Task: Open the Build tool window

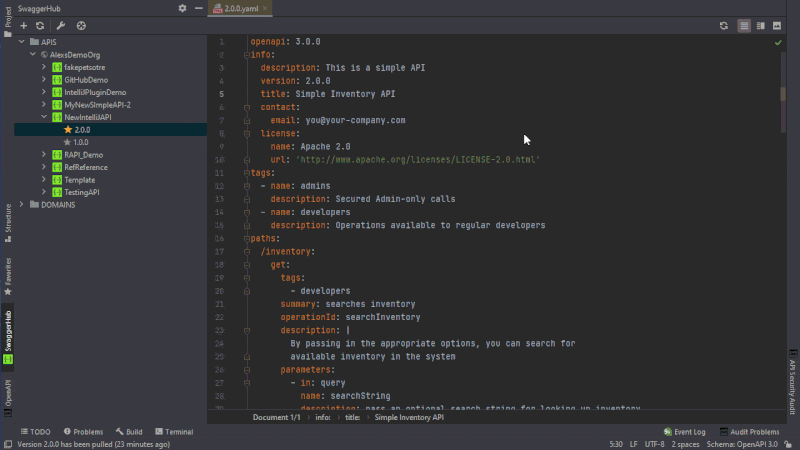Action: point(129,432)
